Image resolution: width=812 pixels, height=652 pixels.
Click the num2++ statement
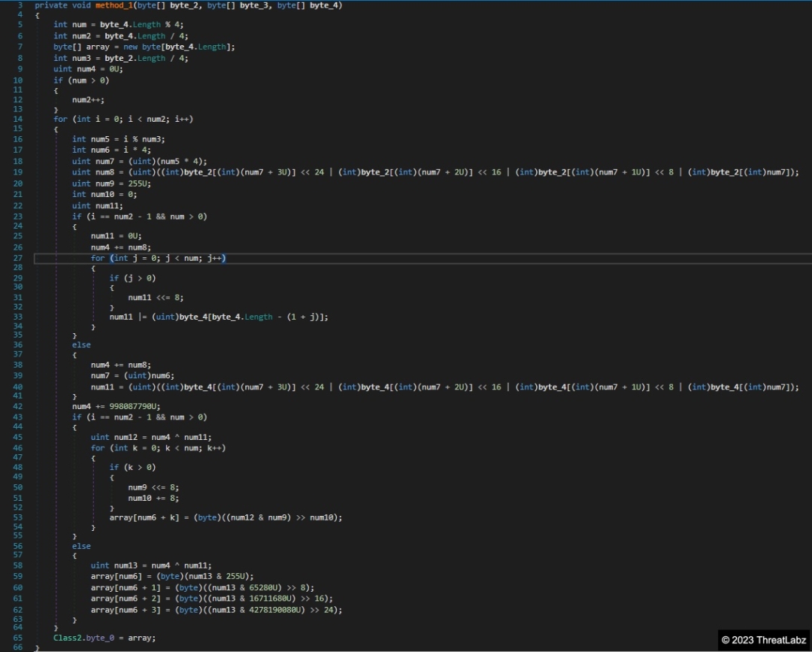point(89,99)
